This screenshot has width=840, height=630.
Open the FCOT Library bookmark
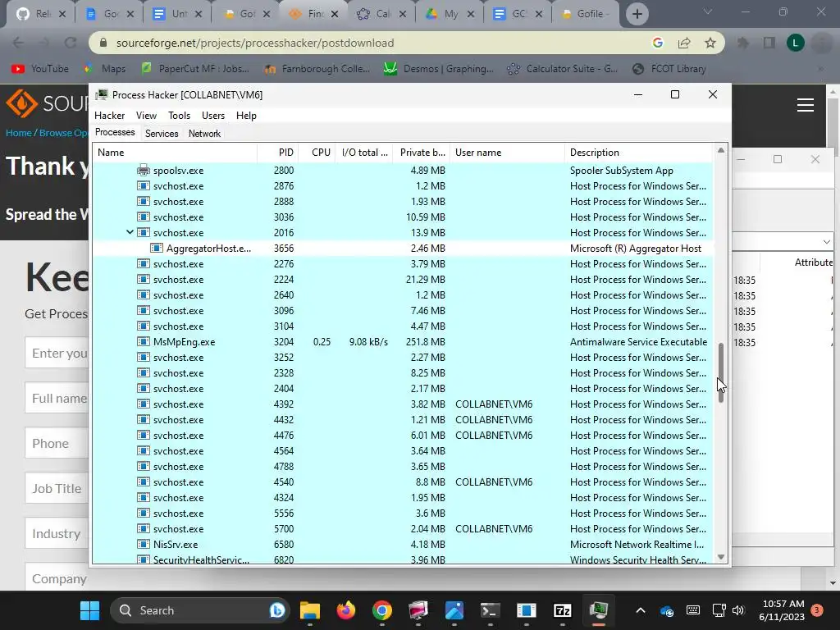(x=669, y=69)
